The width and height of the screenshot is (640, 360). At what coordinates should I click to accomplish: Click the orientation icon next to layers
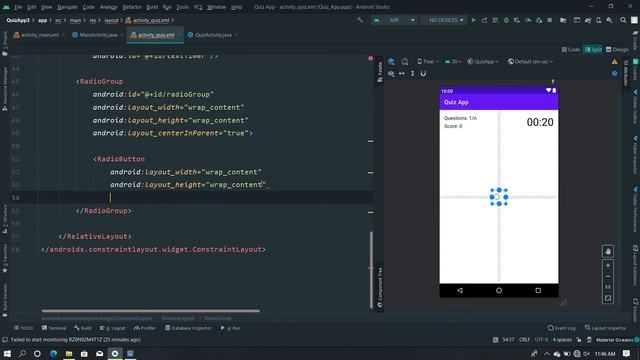pyautogui.click(x=404, y=62)
